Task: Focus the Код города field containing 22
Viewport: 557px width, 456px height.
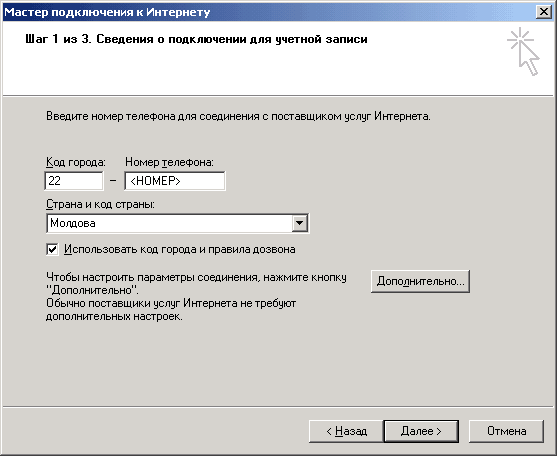Action: (74, 181)
